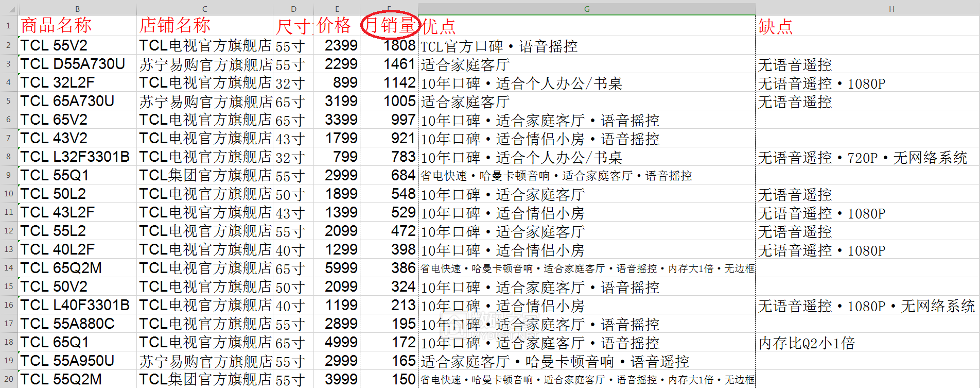Click price cell 2399
The width and height of the screenshot is (980, 388).
click(337, 45)
